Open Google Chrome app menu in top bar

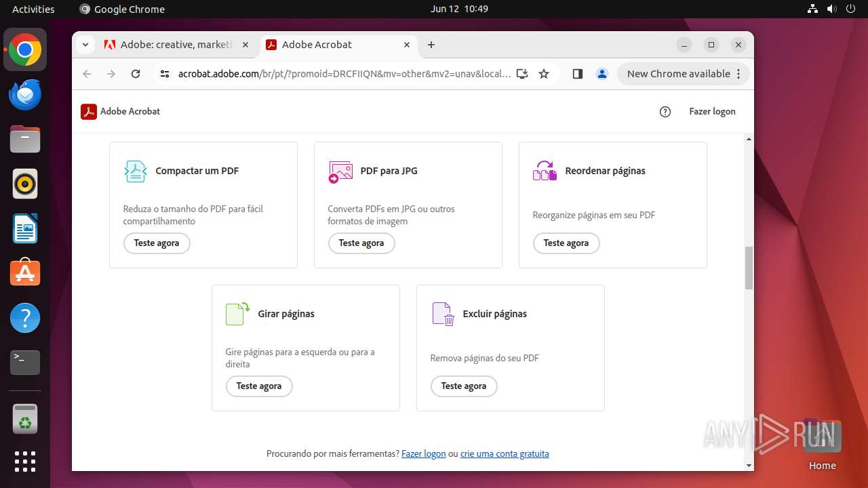122,9
